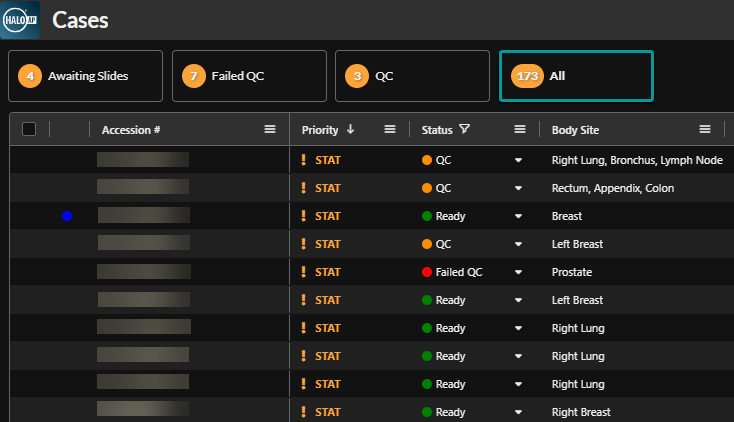Click the red Failed QC status dot
The image size is (734, 422).
(427, 272)
